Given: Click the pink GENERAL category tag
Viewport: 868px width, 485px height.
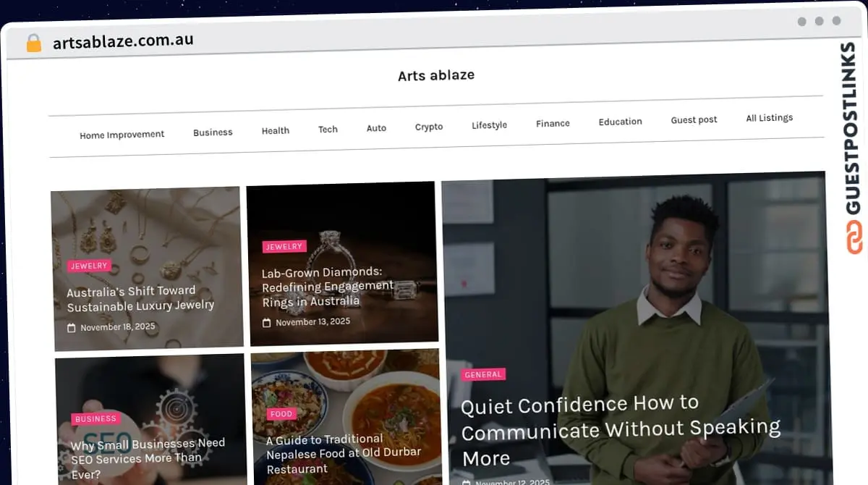Looking at the screenshot, I should [483, 374].
